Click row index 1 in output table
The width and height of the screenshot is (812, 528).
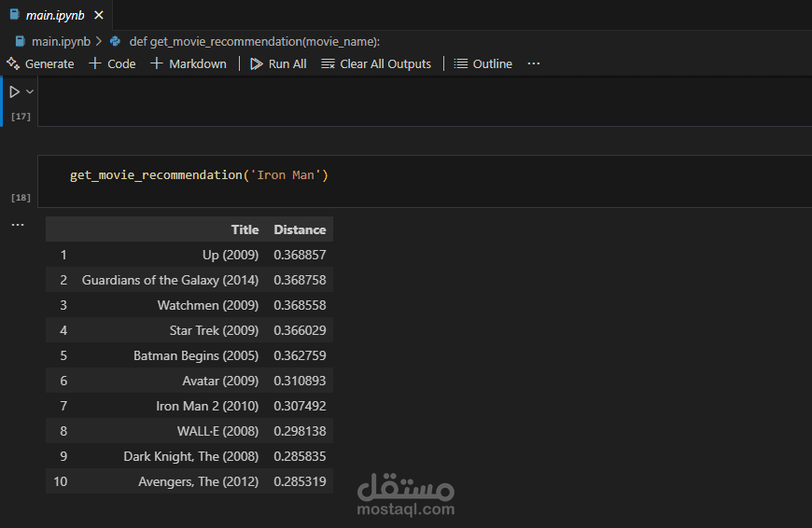click(x=63, y=255)
